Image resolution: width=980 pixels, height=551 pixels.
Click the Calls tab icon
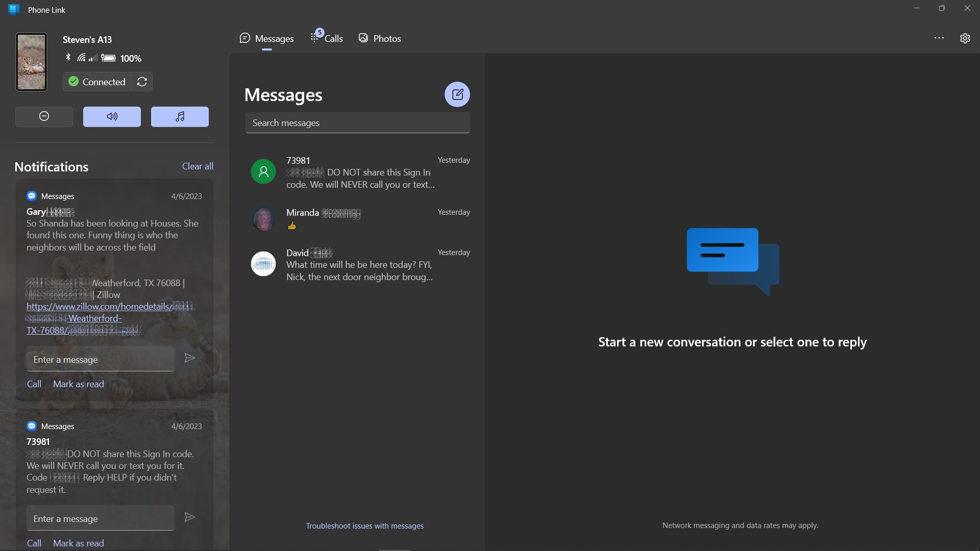pyautogui.click(x=314, y=38)
